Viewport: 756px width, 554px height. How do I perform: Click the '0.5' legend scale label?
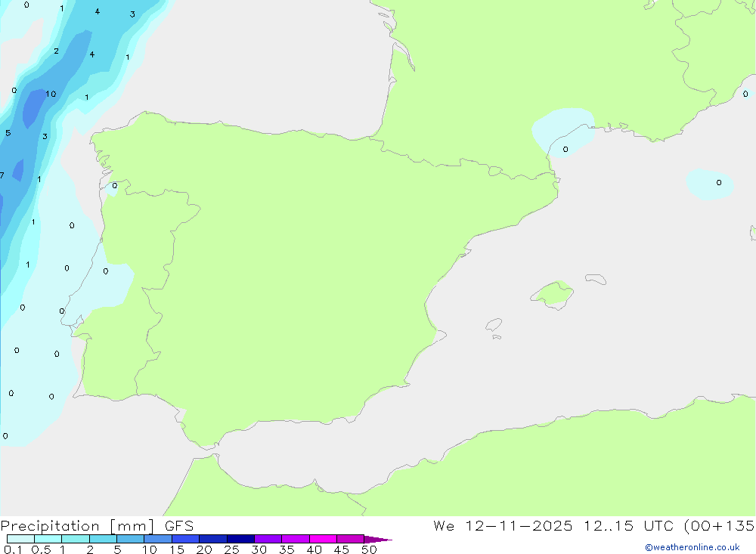click(41, 549)
